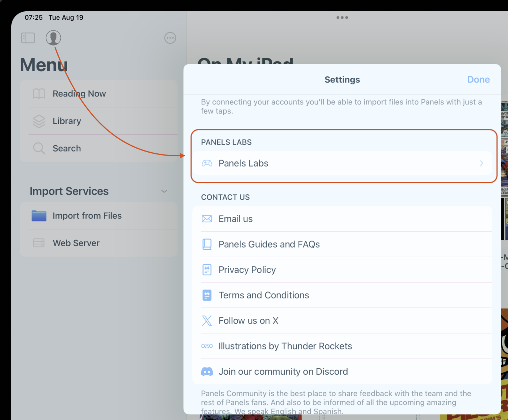Click the Reading Now book icon

tap(39, 94)
